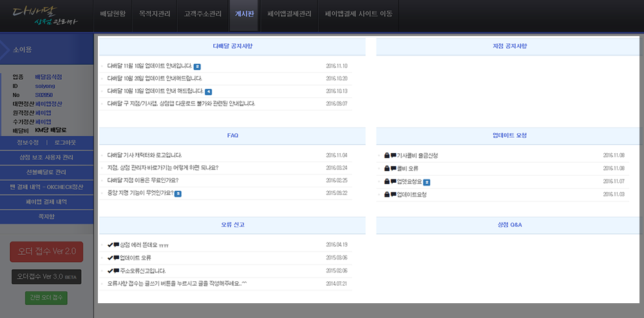Screen dimensions: 644x318
Task: Click comment count badge on 10월 13일 notice
Action: [x=208, y=91]
